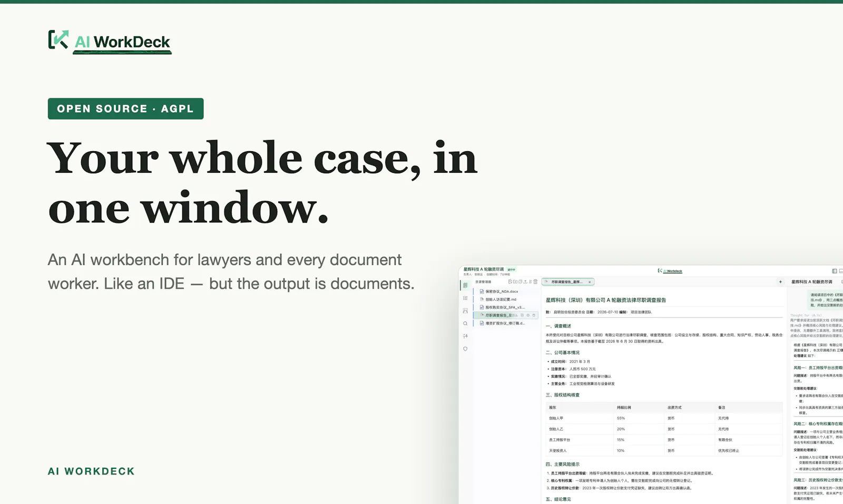This screenshot has height=504, width=843.
Task: Click the AI WorkDeck logo at top left
Action: pyautogui.click(x=110, y=41)
